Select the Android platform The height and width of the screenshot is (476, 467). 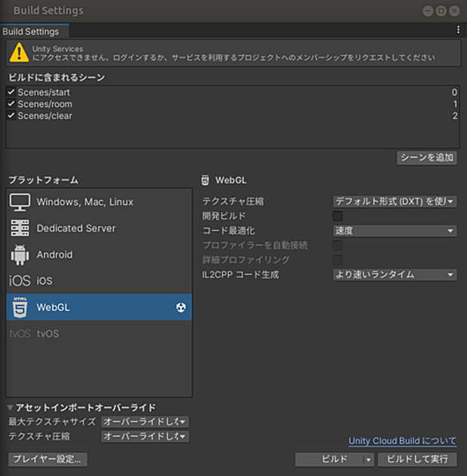(x=99, y=254)
